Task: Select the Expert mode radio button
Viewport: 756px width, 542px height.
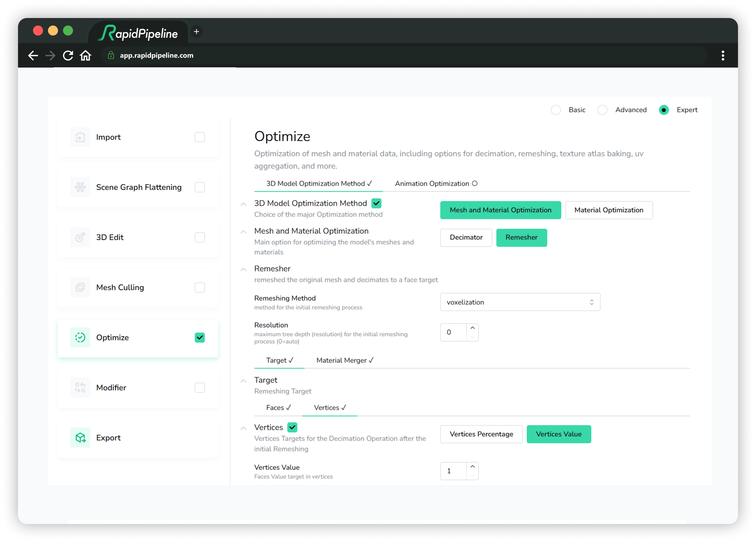Action: [x=664, y=110]
